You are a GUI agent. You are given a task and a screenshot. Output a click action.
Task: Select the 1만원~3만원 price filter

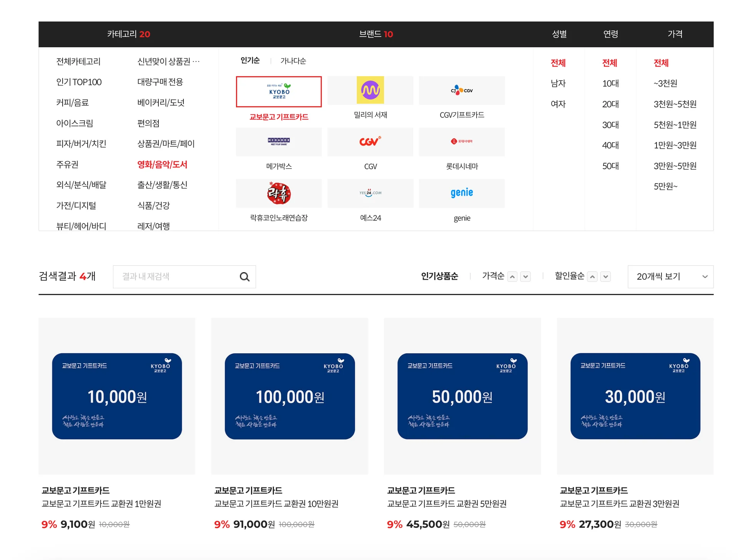675,145
